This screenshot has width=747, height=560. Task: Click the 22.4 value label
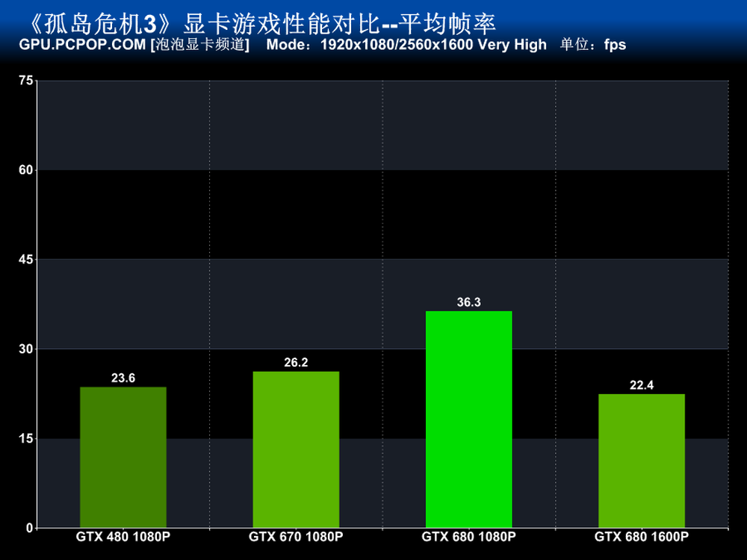pyautogui.click(x=642, y=385)
